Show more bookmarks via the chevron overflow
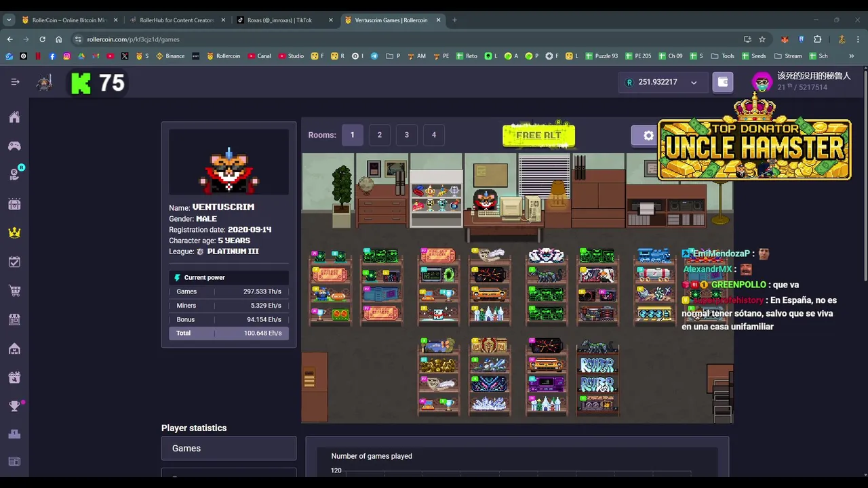The image size is (868, 488). (x=851, y=56)
